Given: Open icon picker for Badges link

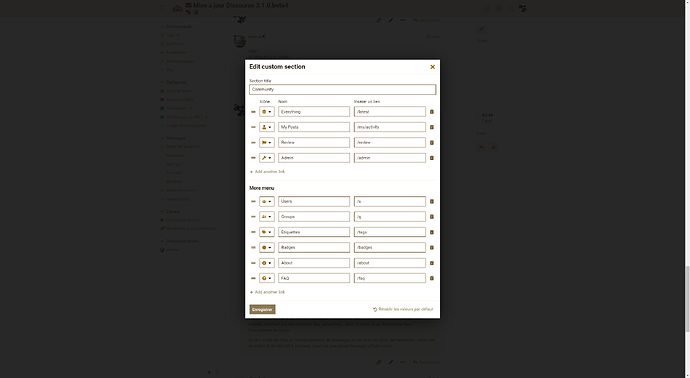Looking at the screenshot, I should tap(267, 247).
